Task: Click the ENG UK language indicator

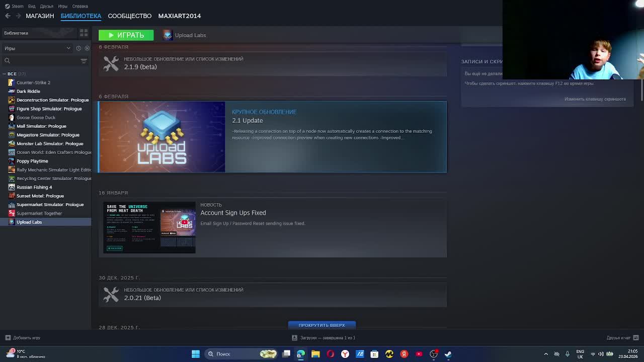Action: (x=580, y=354)
